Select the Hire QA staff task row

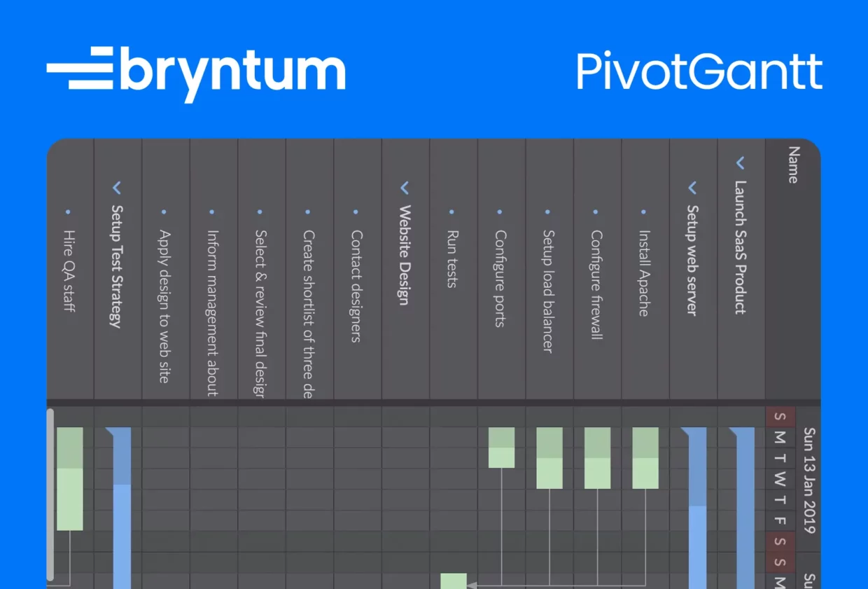click(x=70, y=269)
